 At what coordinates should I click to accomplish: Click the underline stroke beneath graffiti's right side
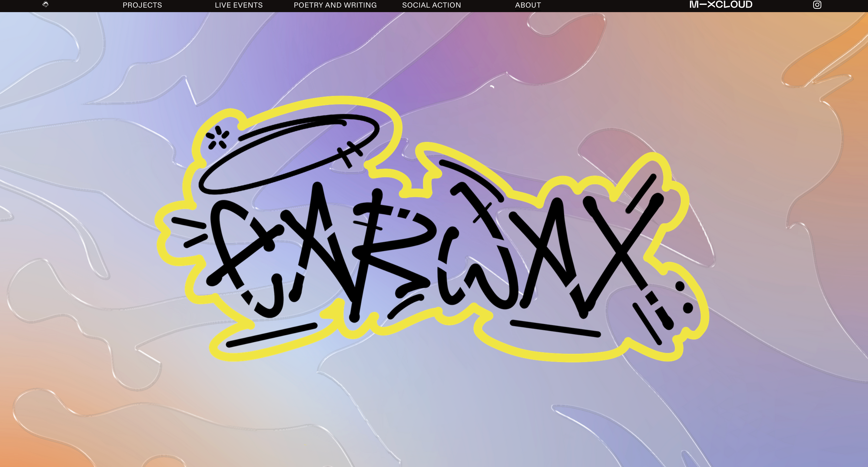click(555, 329)
